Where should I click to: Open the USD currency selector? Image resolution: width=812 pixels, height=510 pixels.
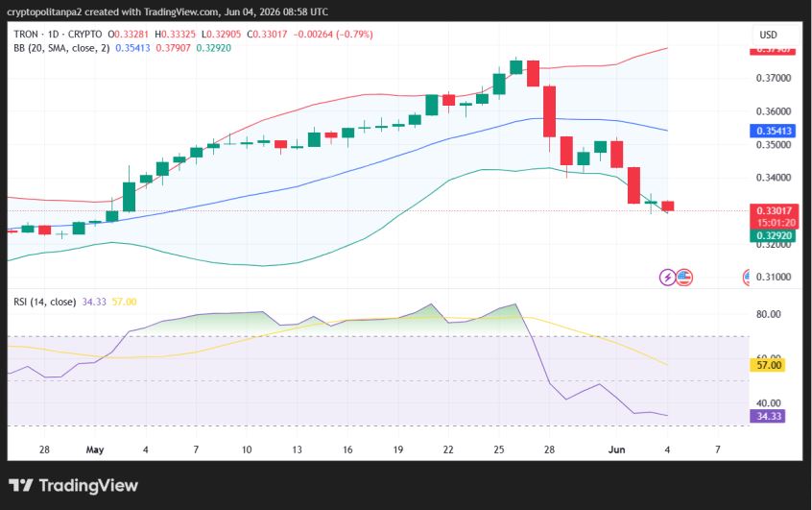pyautogui.click(x=769, y=35)
